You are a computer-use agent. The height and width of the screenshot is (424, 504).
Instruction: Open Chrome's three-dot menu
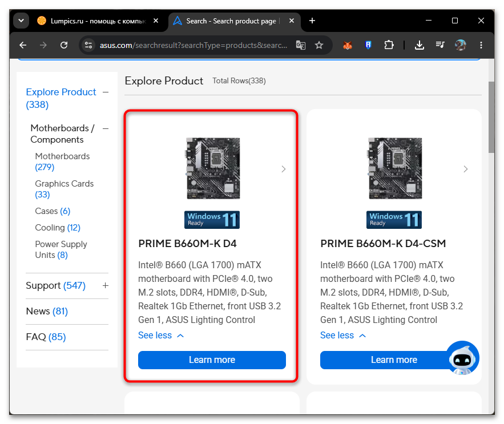(481, 45)
